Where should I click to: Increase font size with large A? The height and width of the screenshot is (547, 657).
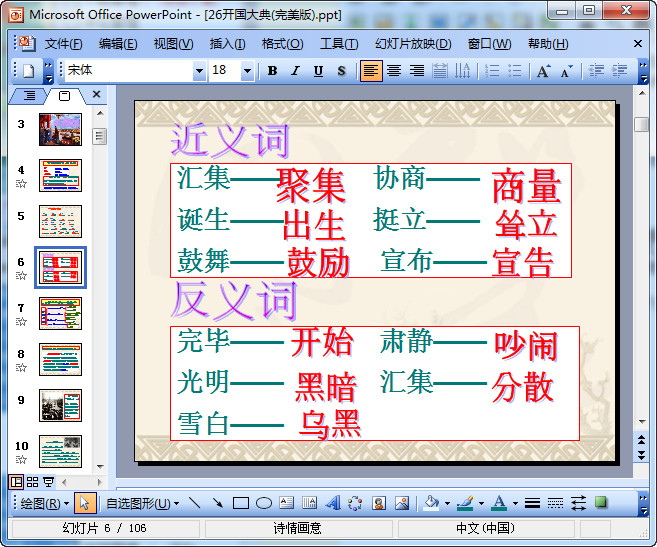(543, 71)
